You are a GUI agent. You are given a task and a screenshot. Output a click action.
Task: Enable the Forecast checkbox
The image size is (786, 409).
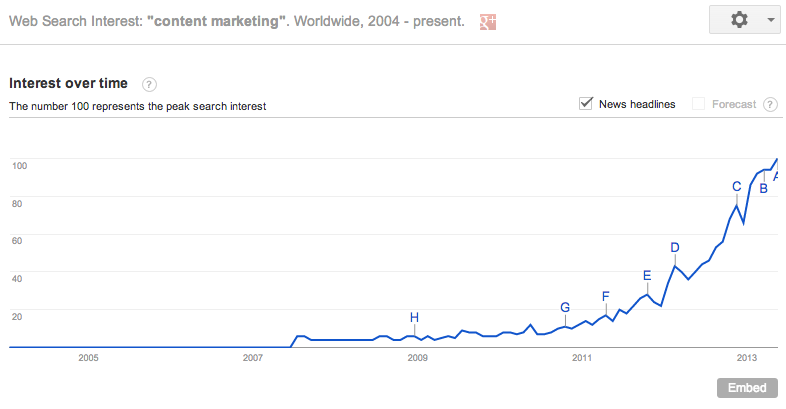click(x=698, y=104)
